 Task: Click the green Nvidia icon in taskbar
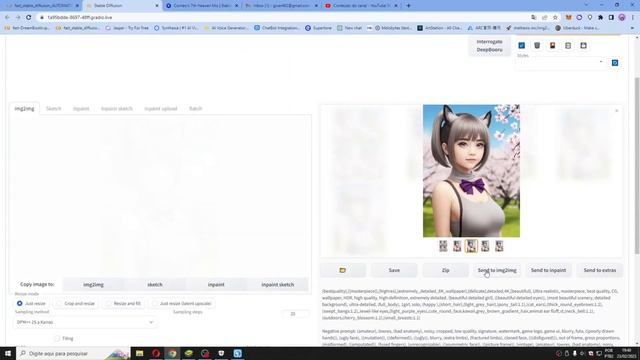[x=189, y=353]
